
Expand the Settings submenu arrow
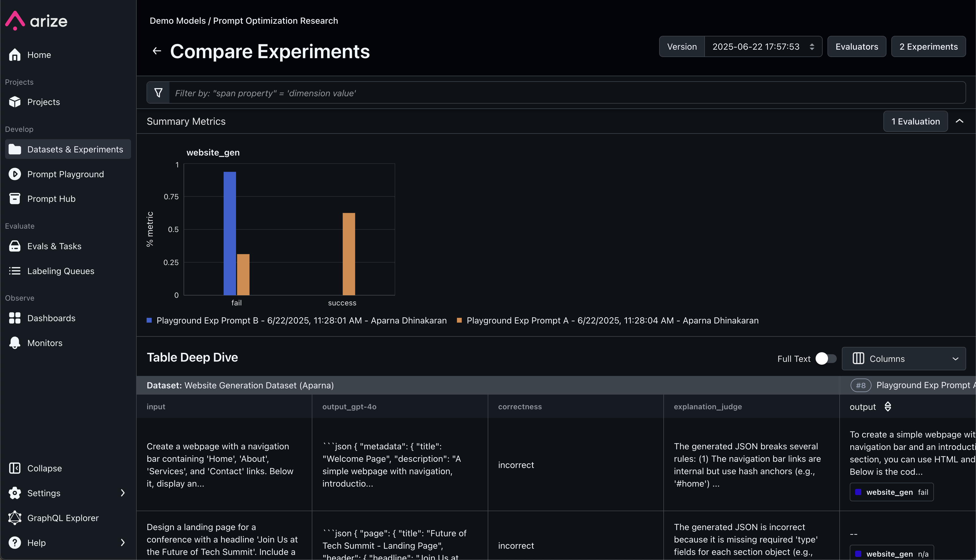[123, 493]
